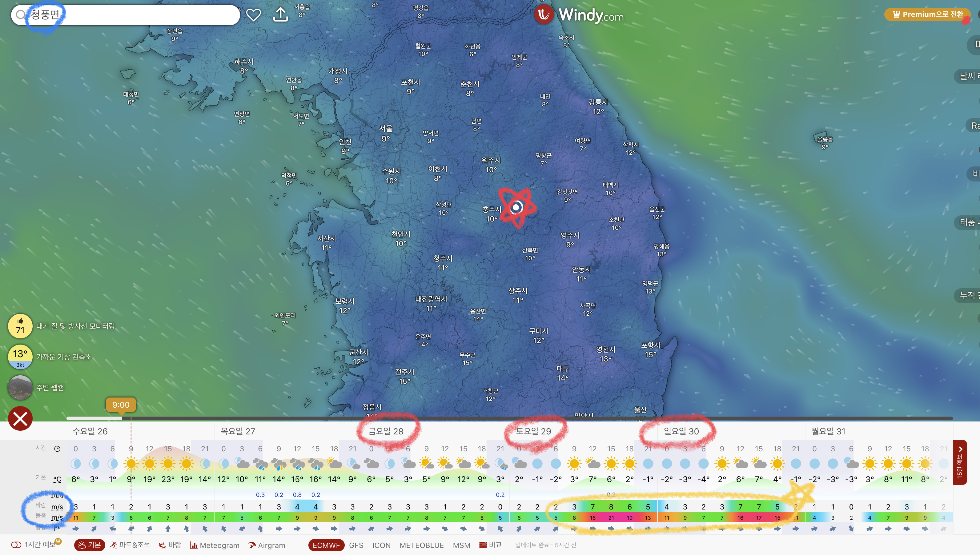Toggle the 1시간 예보 switch

tap(16, 545)
